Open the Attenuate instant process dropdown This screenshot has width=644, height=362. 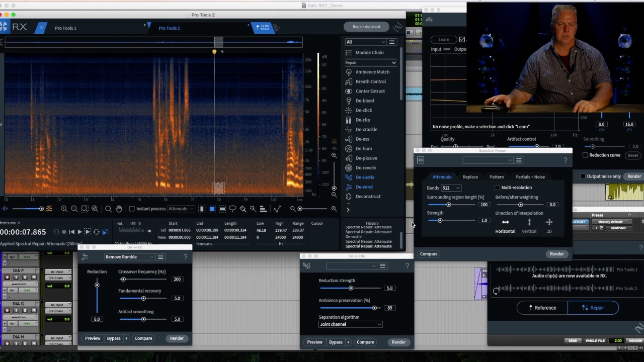click(x=181, y=209)
